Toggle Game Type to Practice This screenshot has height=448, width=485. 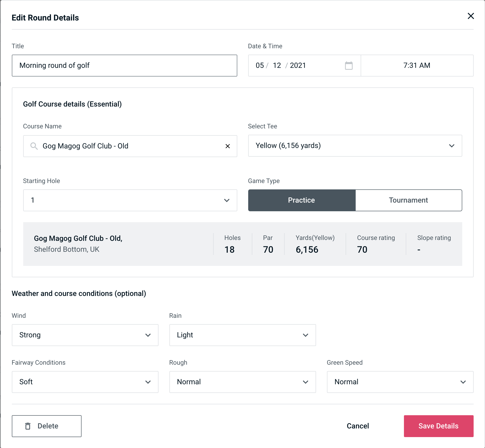pyautogui.click(x=302, y=200)
